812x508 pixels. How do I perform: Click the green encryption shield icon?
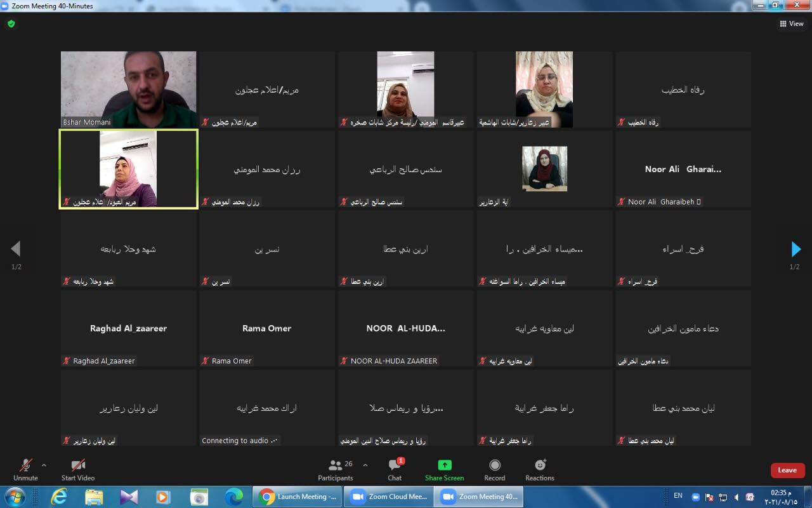pos(11,23)
